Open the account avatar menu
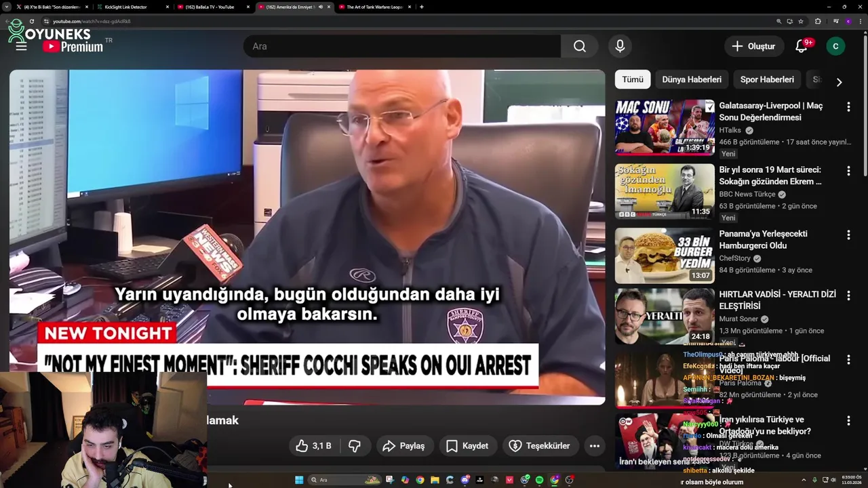The image size is (868, 488). click(835, 46)
